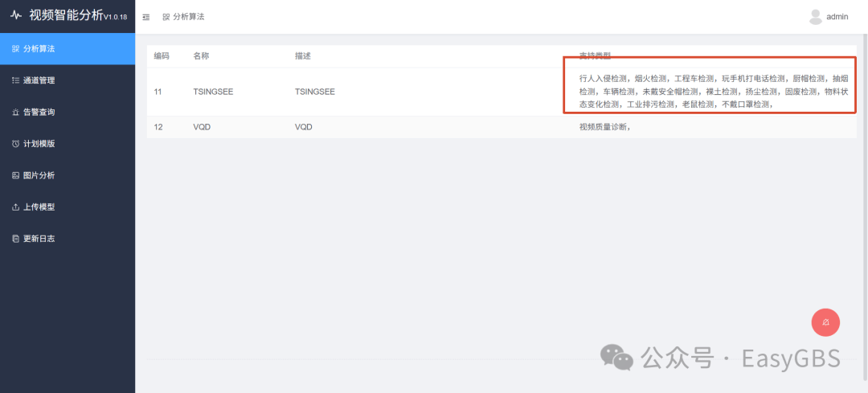Click the 图片分析 image icon in sidebar

pos(15,175)
